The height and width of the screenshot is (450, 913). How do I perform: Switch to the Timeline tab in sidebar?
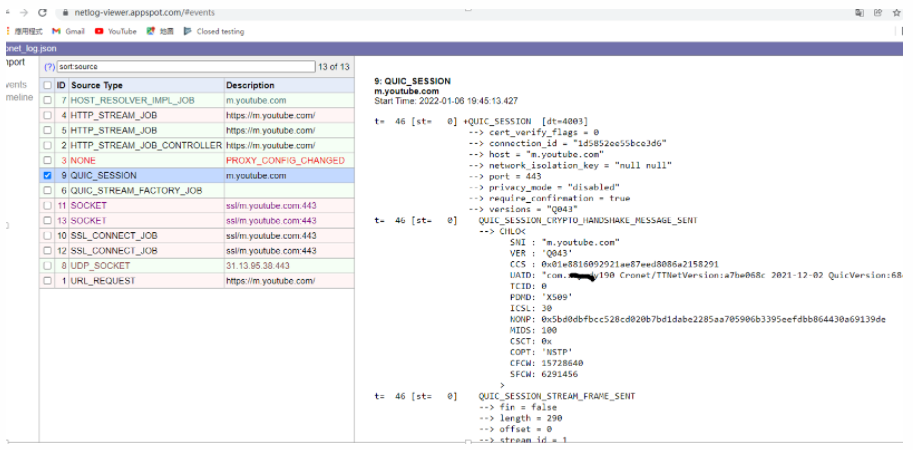(x=19, y=97)
